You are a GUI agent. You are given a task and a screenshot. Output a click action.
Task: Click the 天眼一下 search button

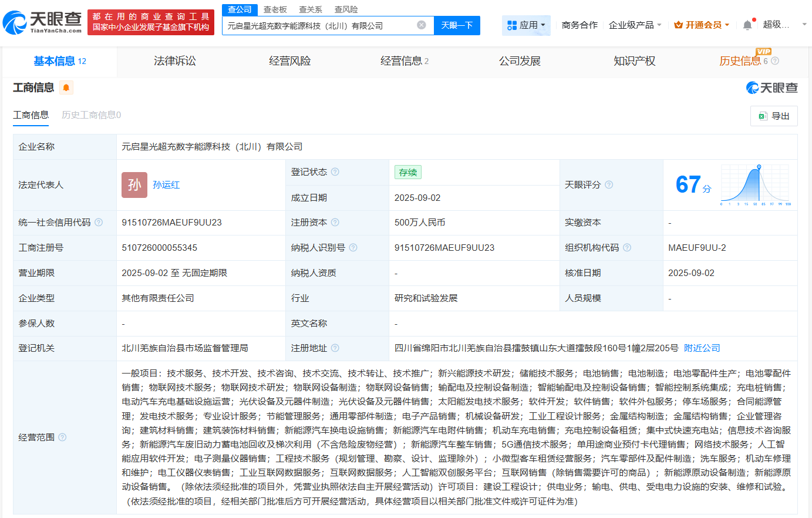coord(457,25)
